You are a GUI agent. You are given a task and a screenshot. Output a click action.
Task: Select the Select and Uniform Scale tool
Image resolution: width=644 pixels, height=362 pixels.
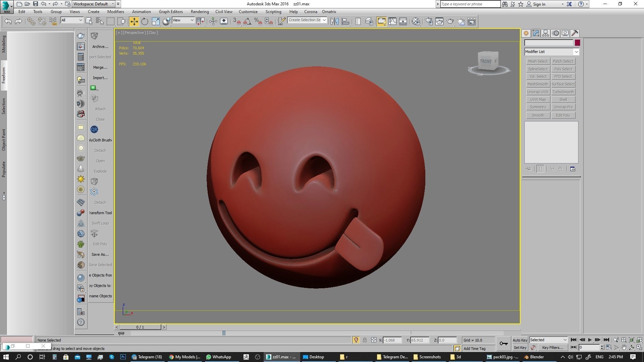point(156,21)
